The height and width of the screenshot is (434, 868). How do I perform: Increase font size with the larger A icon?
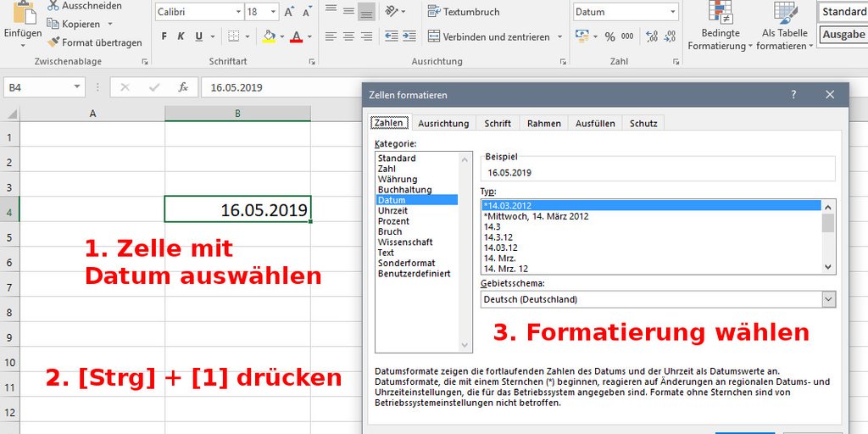click(x=289, y=12)
